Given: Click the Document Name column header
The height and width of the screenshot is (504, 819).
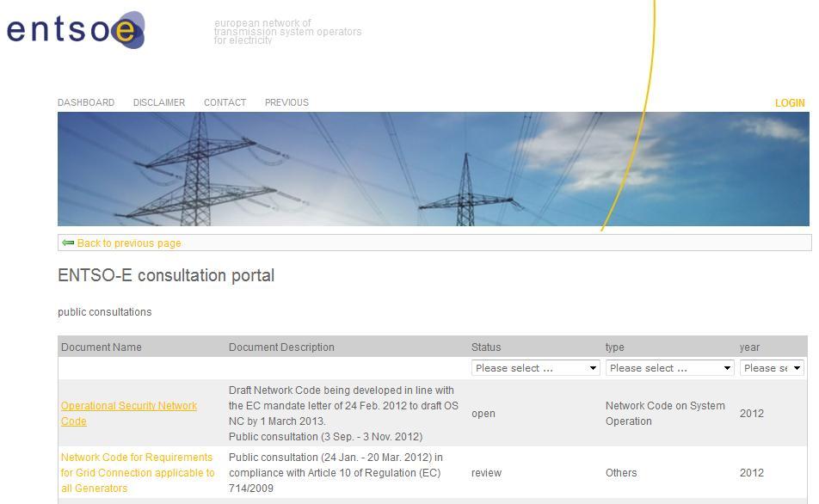Looking at the screenshot, I should point(102,347).
